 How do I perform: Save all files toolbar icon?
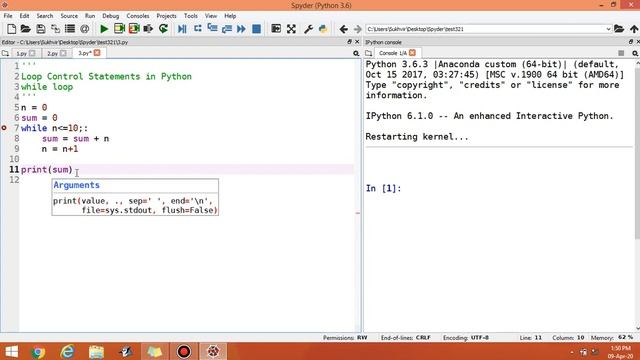point(55,29)
